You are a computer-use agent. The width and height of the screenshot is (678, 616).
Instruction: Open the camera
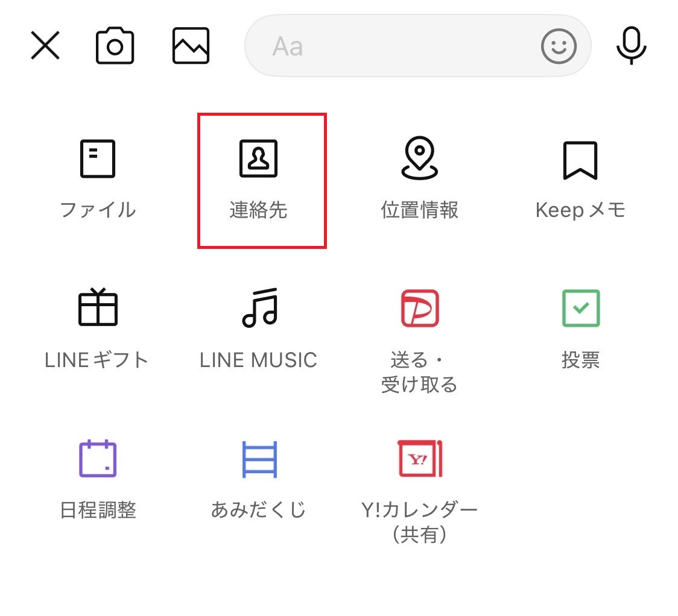(x=115, y=46)
